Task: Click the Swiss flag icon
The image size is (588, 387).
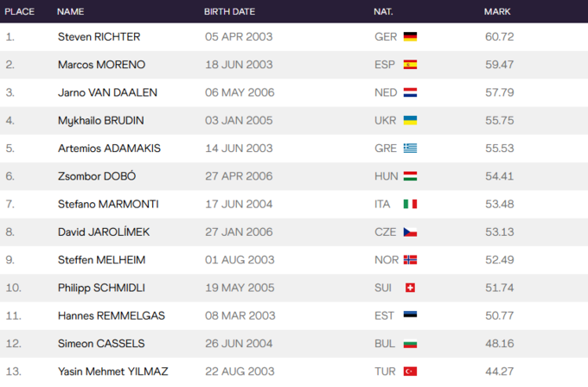Action: coord(410,288)
